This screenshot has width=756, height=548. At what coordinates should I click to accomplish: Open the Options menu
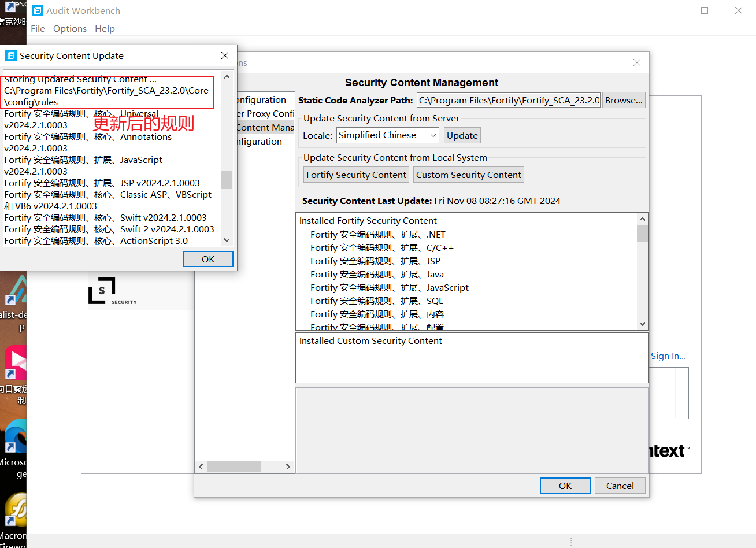coord(69,28)
